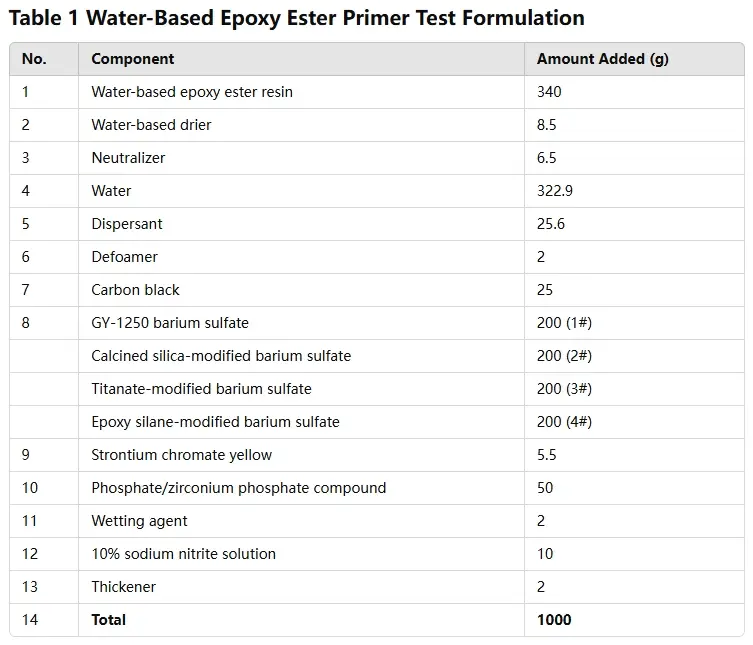
Task: Click the "10% sodium nitrite solution" cell
Action: (183, 554)
